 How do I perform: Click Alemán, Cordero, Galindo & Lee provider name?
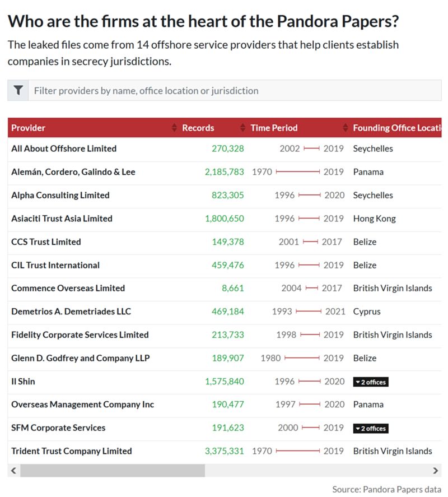(x=73, y=172)
